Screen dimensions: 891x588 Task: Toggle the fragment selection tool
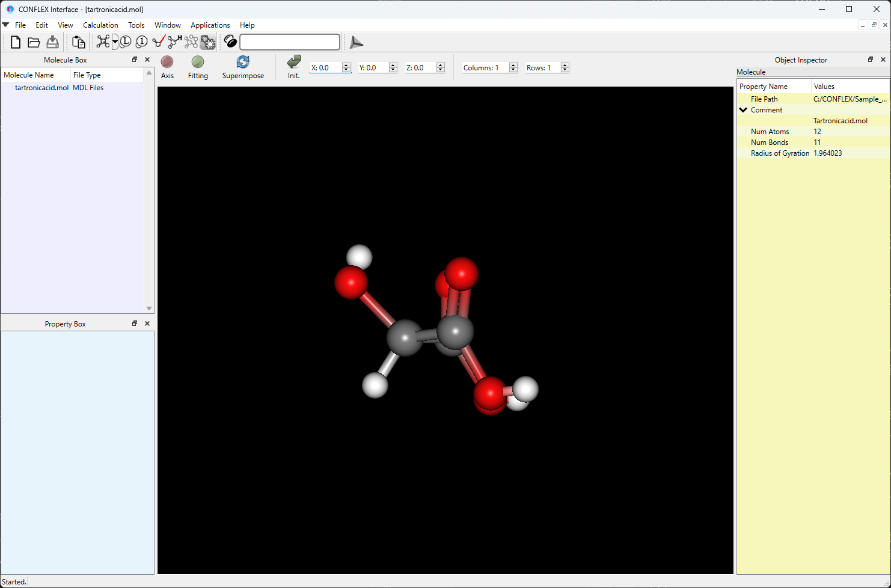[x=191, y=41]
